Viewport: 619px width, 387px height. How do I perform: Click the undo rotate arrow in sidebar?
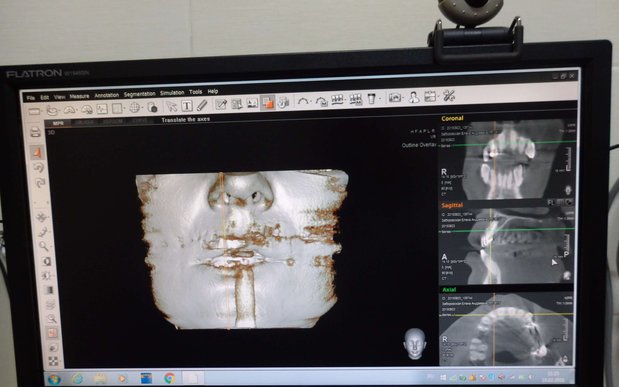[x=39, y=168]
